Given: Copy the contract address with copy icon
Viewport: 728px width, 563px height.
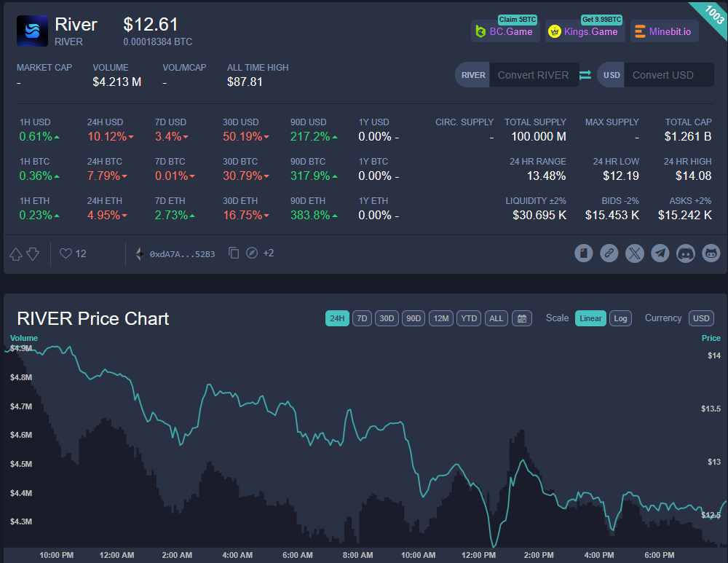Looking at the screenshot, I should 234,253.
